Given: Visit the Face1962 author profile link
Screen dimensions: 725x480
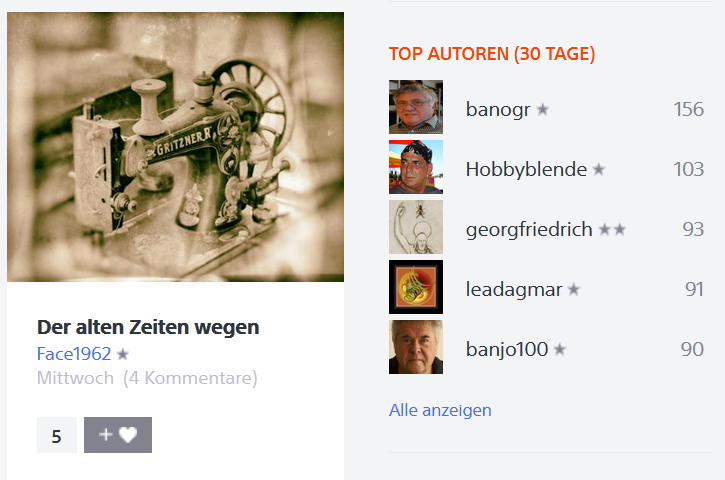Looking at the screenshot, I should [x=74, y=354].
